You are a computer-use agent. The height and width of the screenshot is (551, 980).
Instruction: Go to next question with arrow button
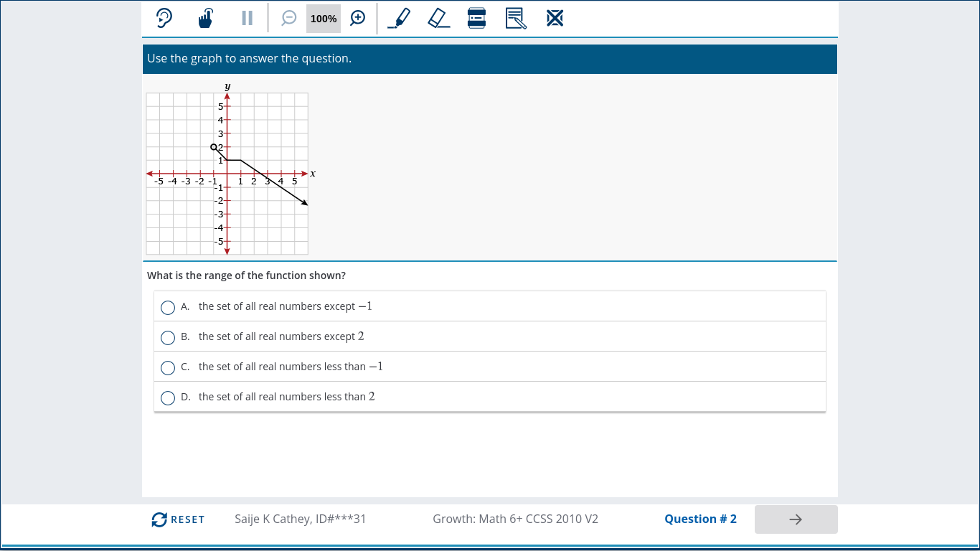click(x=796, y=519)
